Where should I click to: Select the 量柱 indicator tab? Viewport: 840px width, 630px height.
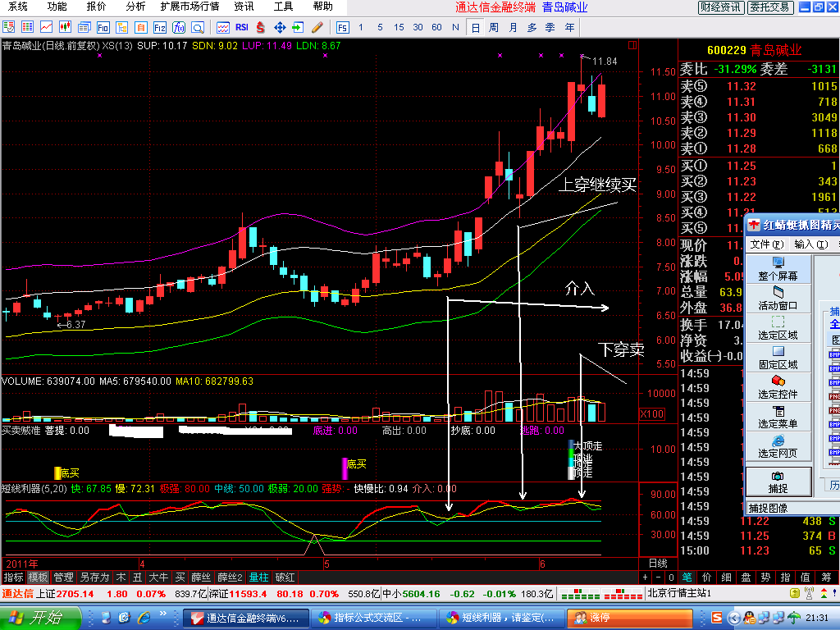pyautogui.click(x=259, y=577)
